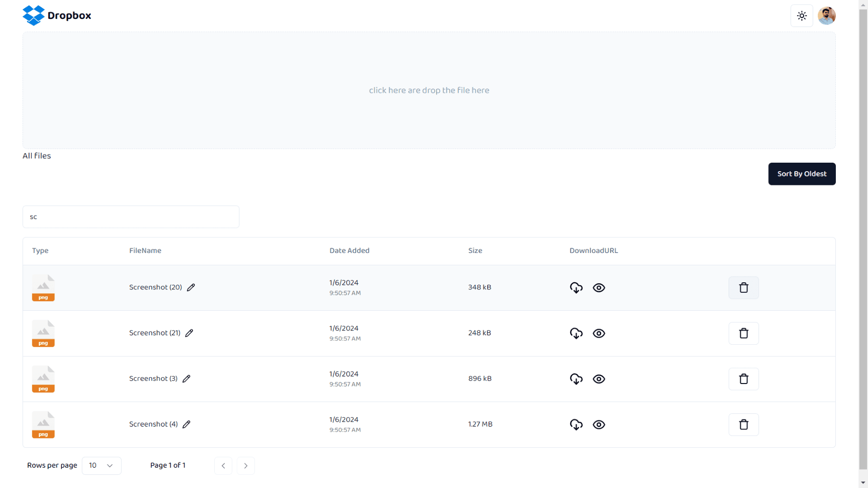
Task: Open the Rows per page dropdown
Action: (x=101, y=465)
